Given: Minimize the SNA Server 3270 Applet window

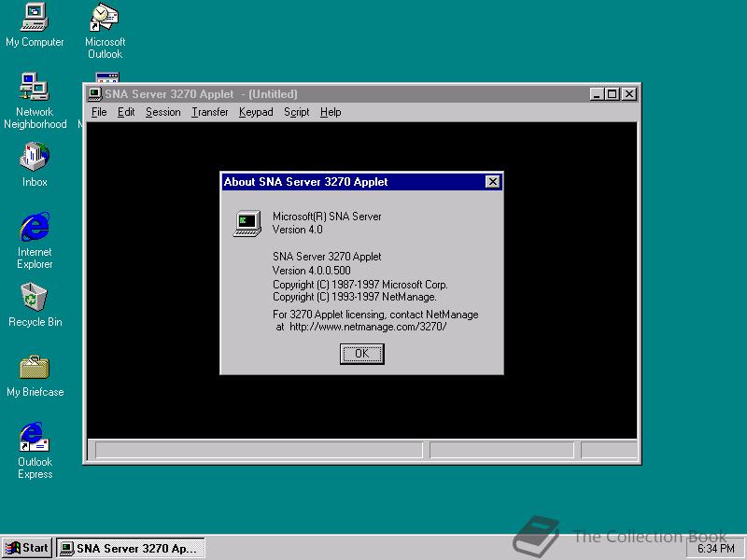Looking at the screenshot, I should 597,94.
